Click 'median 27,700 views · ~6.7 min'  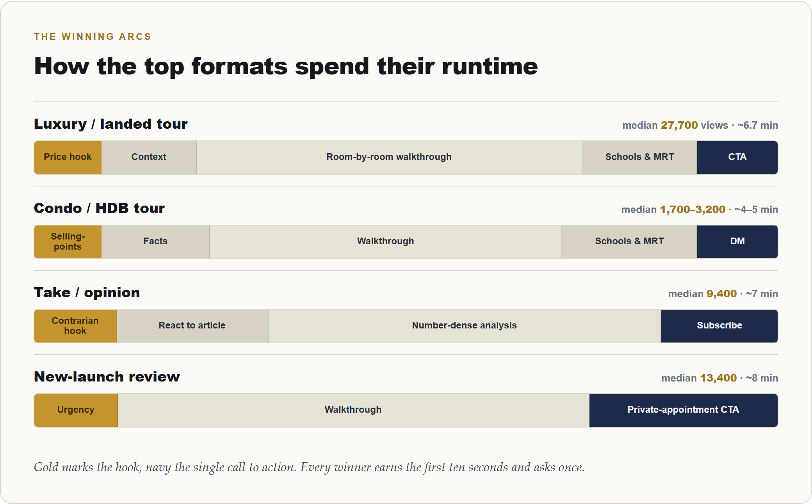pos(700,125)
